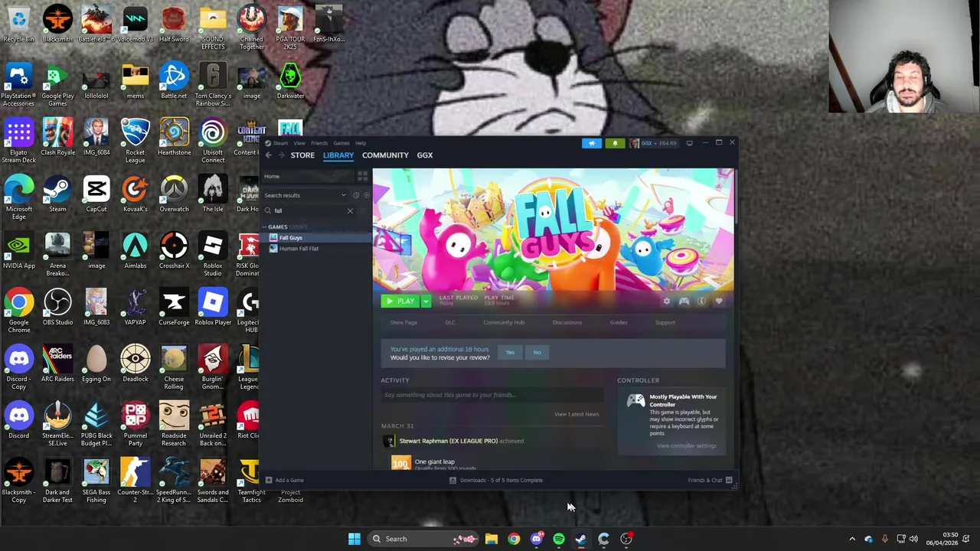
Task: Select the LIBRARY tab
Action: pos(338,155)
